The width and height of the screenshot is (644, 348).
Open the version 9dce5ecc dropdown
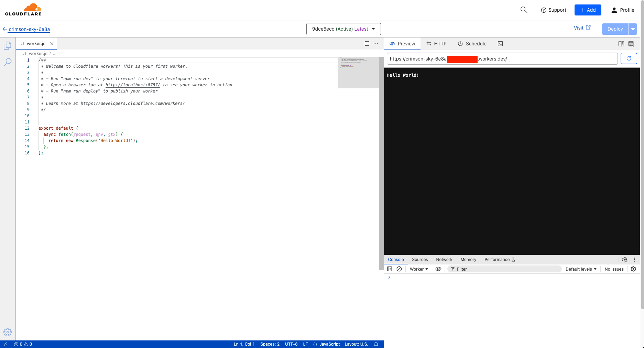click(x=343, y=29)
